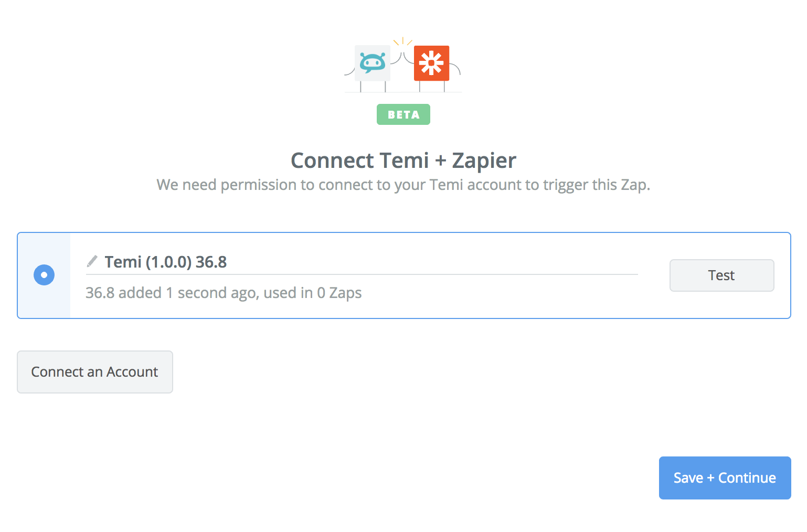Click the Temi robot logo icon
This screenshot has height=532, width=807.
point(373,63)
